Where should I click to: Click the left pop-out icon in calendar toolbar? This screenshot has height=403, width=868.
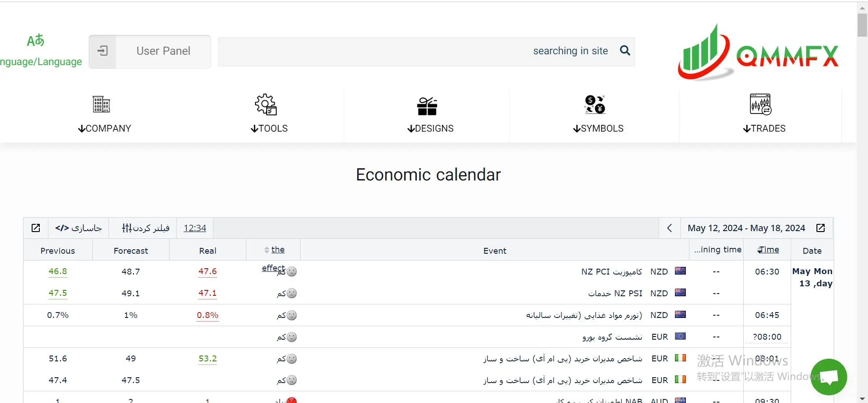point(36,228)
